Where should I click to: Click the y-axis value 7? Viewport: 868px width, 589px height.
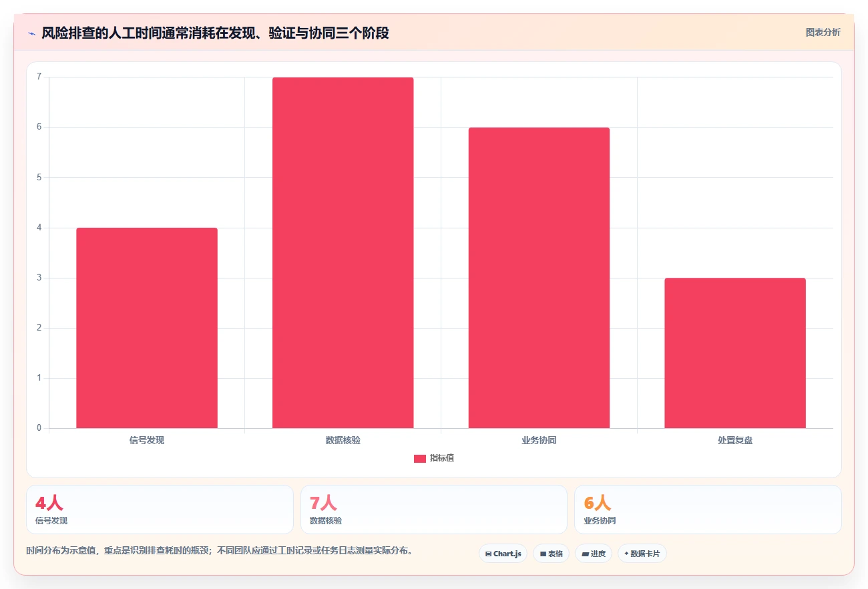[39, 77]
